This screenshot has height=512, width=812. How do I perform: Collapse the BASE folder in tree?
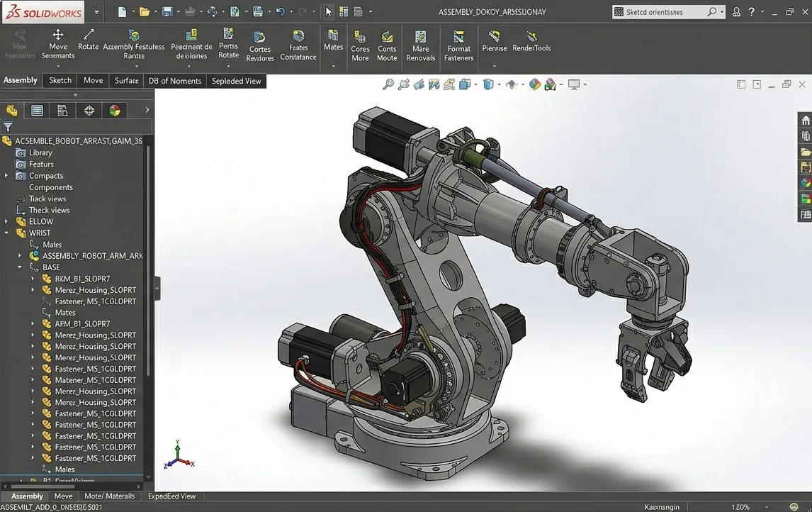click(x=20, y=267)
